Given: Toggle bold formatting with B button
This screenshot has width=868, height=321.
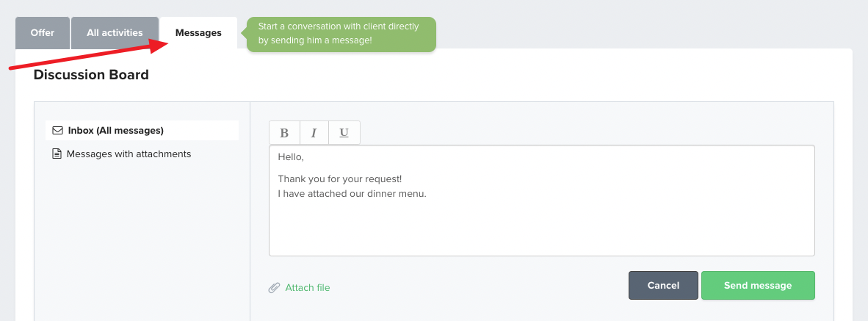Looking at the screenshot, I should [284, 133].
